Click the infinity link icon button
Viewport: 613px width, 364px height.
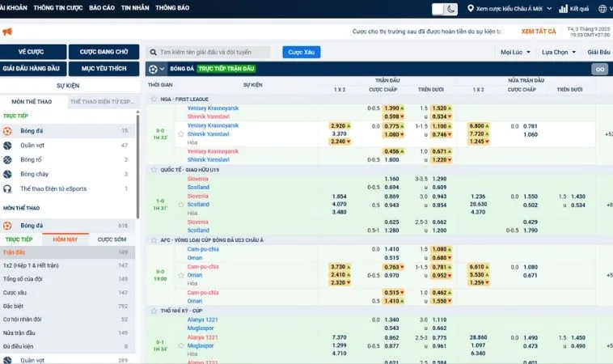click(x=599, y=70)
